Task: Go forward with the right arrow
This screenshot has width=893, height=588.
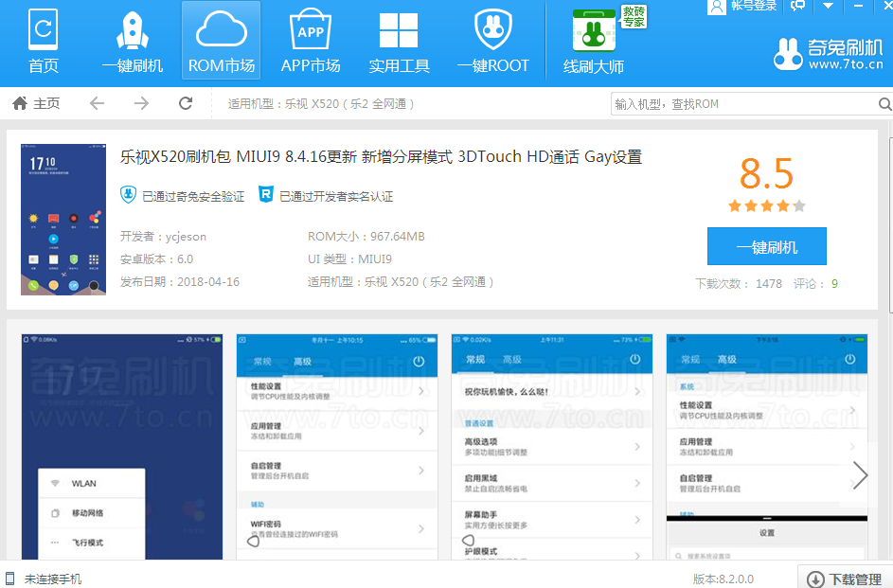Action: (x=141, y=103)
